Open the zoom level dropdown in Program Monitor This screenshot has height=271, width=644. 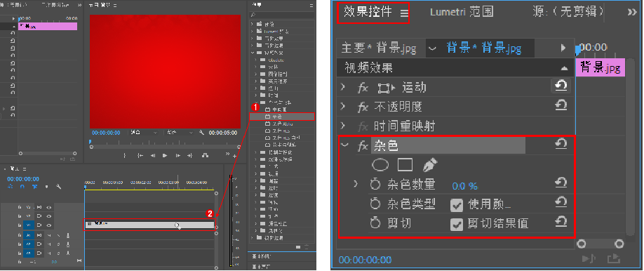click(x=144, y=133)
